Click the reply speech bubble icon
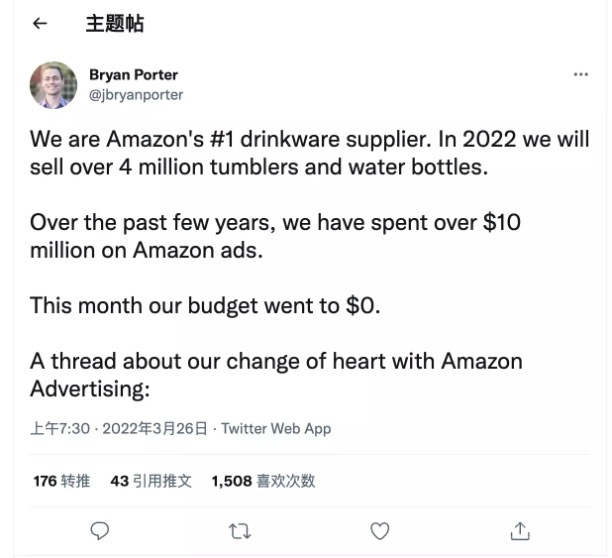This screenshot has width=612, height=558. (99, 530)
